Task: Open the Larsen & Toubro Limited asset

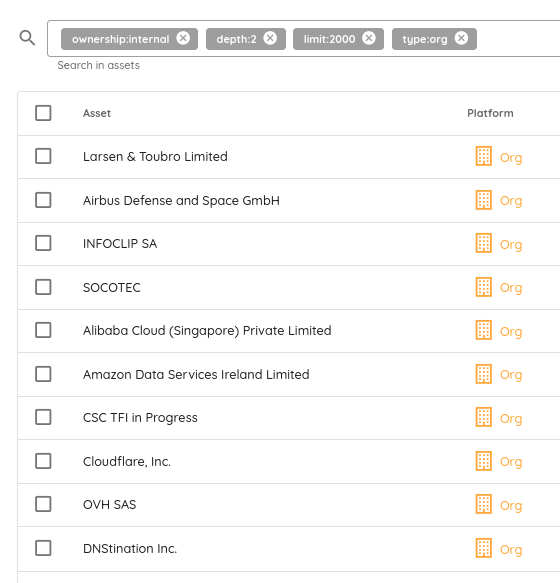Action: pyautogui.click(x=155, y=157)
